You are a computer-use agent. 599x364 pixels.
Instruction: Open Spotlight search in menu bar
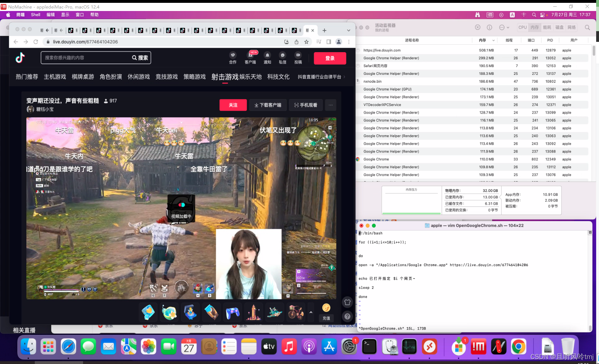click(534, 15)
